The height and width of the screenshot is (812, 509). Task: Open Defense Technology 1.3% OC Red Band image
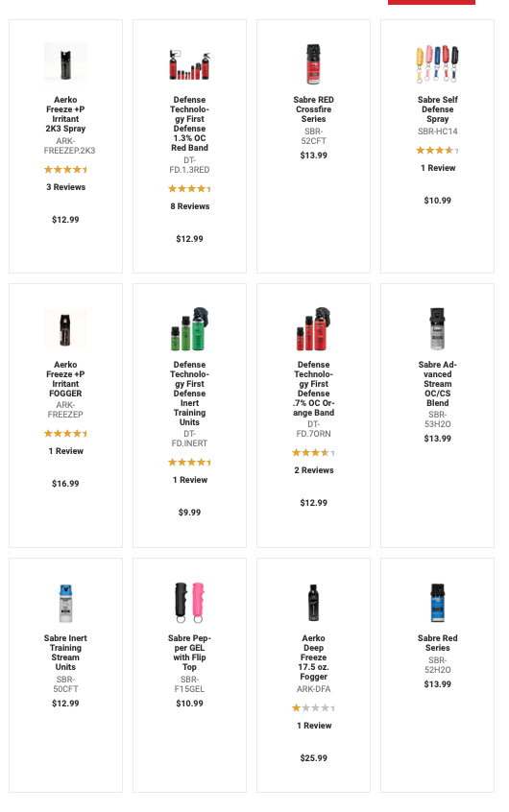coord(190,64)
